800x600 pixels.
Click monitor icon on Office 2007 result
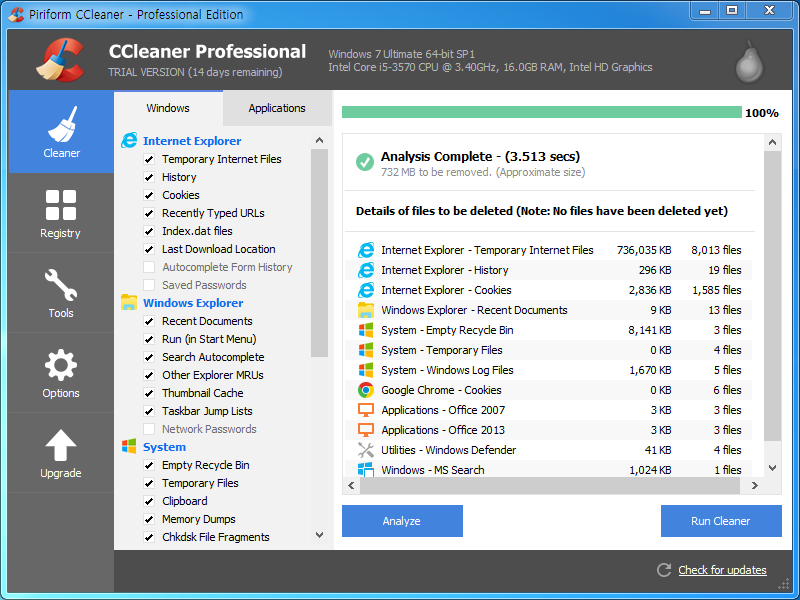(366, 410)
